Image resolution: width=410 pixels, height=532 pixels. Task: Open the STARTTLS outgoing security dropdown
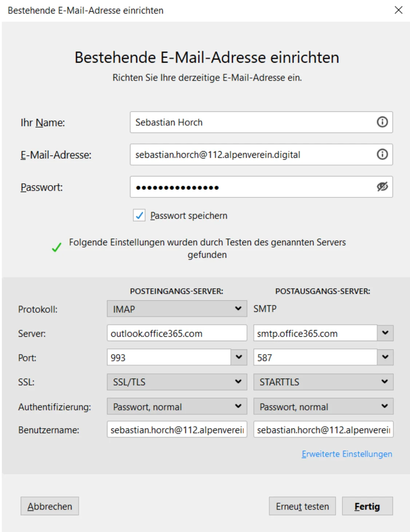coord(323,382)
